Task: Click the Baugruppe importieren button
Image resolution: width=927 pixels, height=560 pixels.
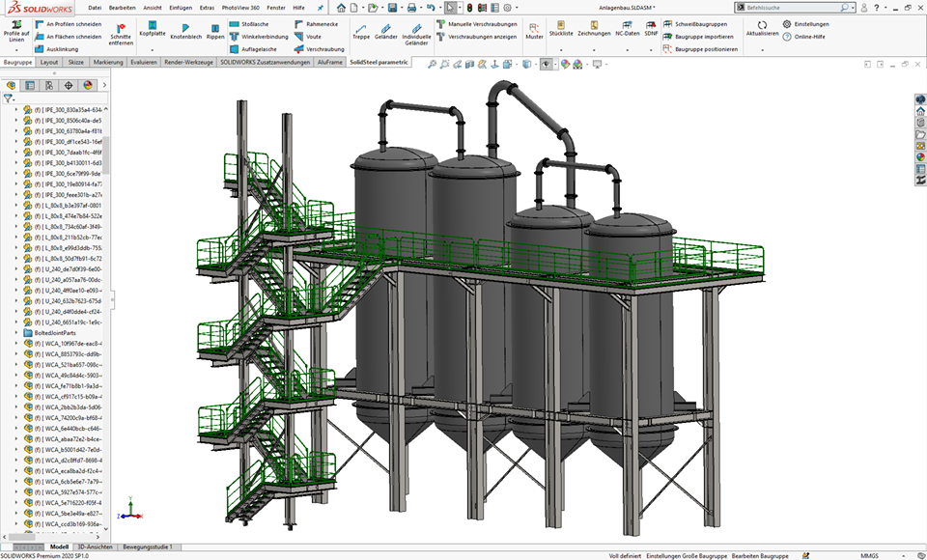Action: [698, 36]
